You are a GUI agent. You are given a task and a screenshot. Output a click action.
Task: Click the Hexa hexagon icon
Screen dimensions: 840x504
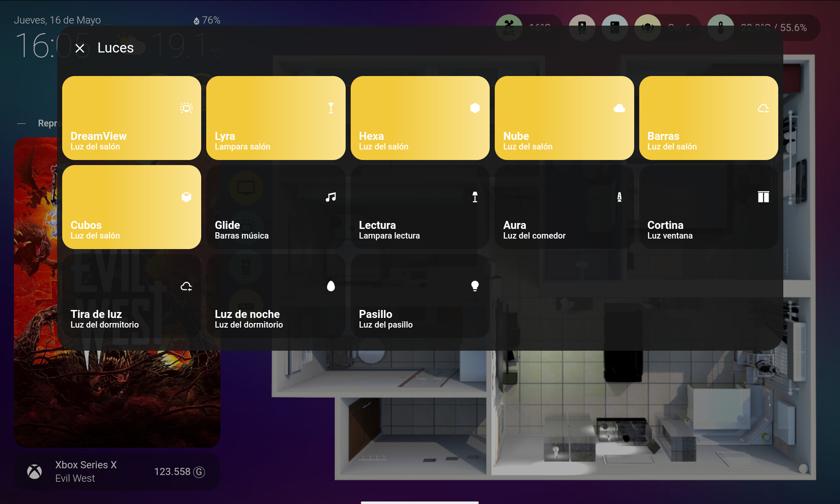click(x=475, y=108)
